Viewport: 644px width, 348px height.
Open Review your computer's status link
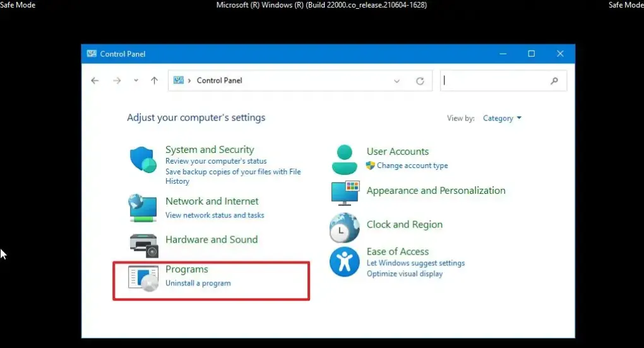point(216,161)
